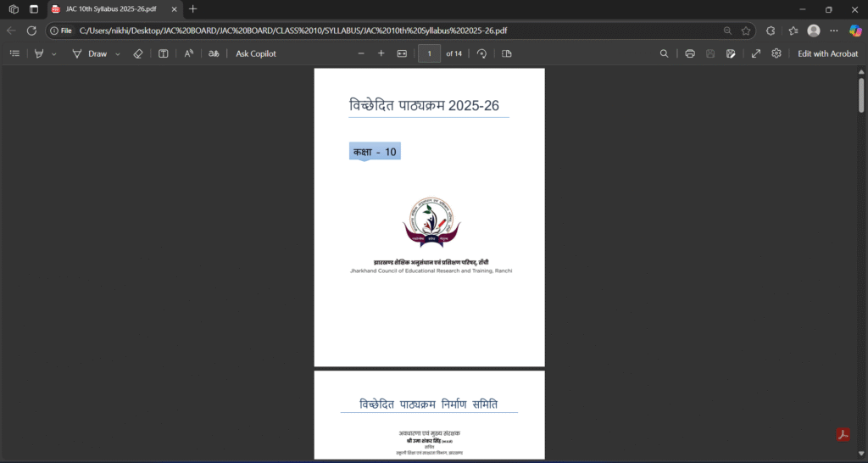868x463 pixels.
Task: Click the 'of 14' page count text
Action: (x=454, y=53)
